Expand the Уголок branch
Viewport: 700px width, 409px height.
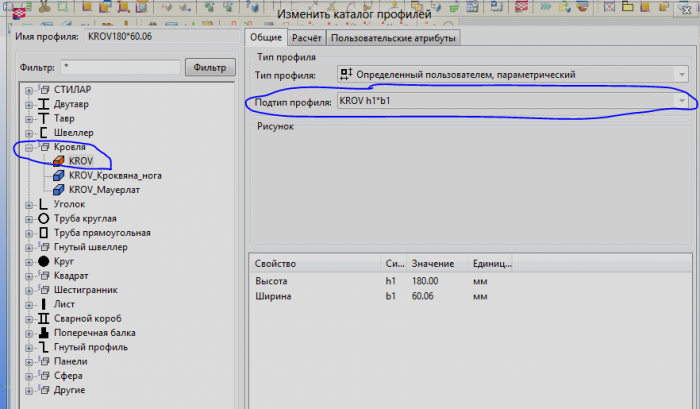click(29, 205)
